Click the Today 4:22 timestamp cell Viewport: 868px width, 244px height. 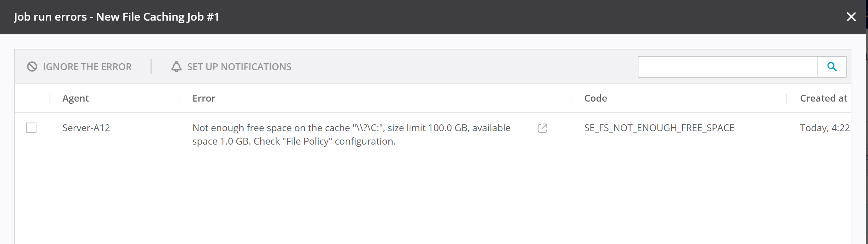pos(824,128)
